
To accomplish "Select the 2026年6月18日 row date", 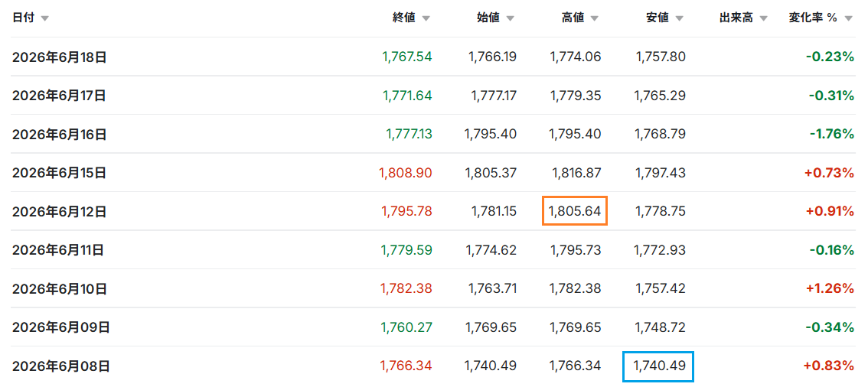I will (x=59, y=57).
